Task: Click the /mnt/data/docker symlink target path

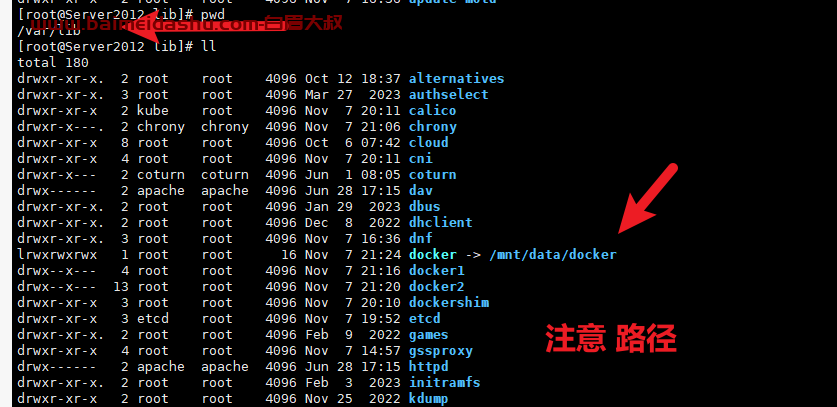Action: click(x=552, y=255)
